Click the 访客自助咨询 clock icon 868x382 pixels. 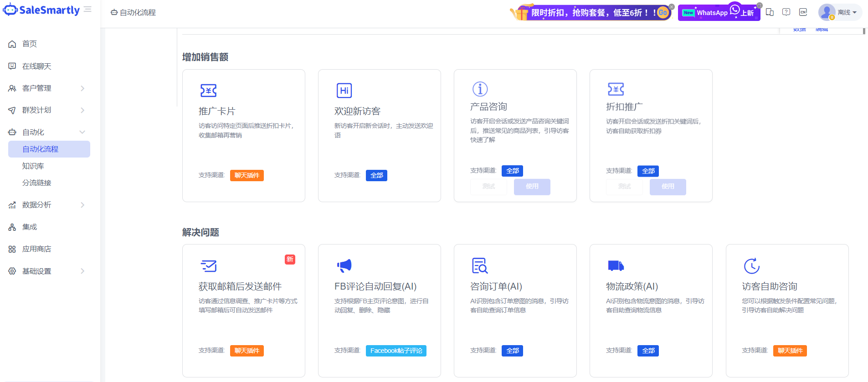point(751,266)
